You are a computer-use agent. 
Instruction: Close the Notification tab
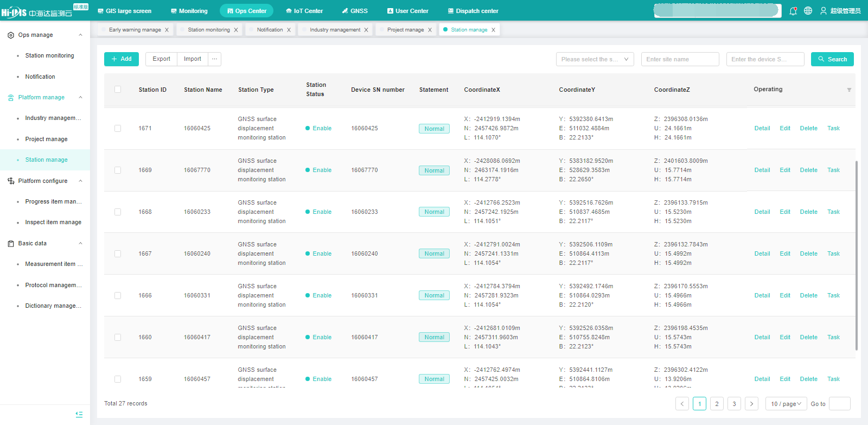[x=289, y=30]
